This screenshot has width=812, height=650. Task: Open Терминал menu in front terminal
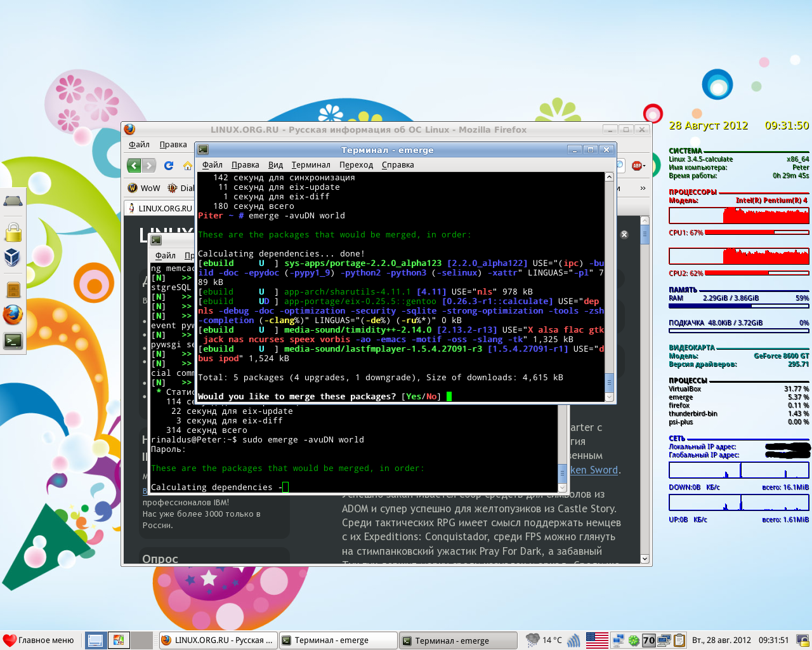pyautogui.click(x=311, y=164)
